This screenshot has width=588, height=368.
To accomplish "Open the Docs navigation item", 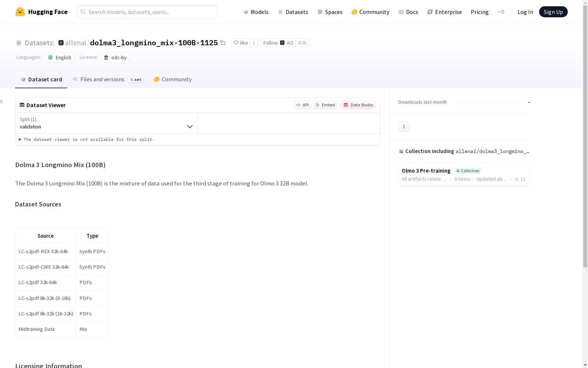I will 408,12.
